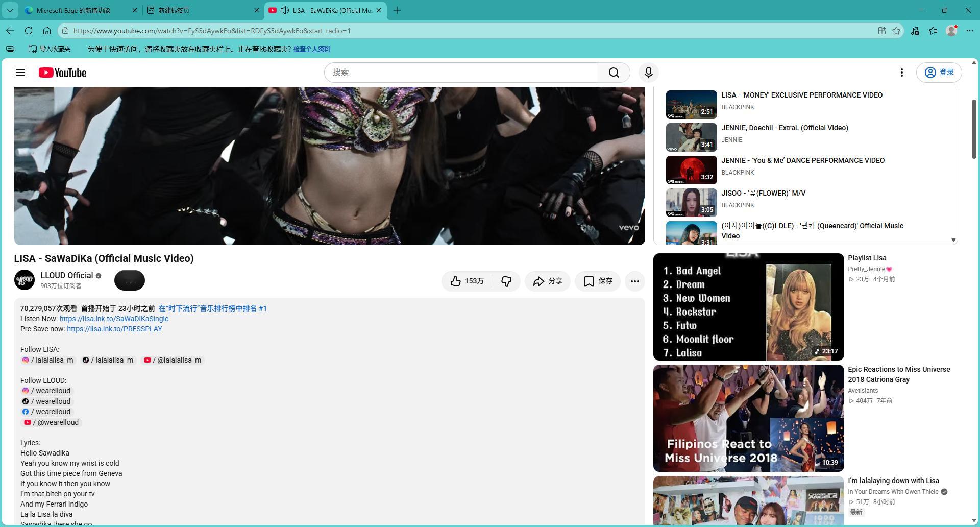Click the YouTube URL in address bar
The width and height of the screenshot is (980, 527).
click(x=212, y=31)
